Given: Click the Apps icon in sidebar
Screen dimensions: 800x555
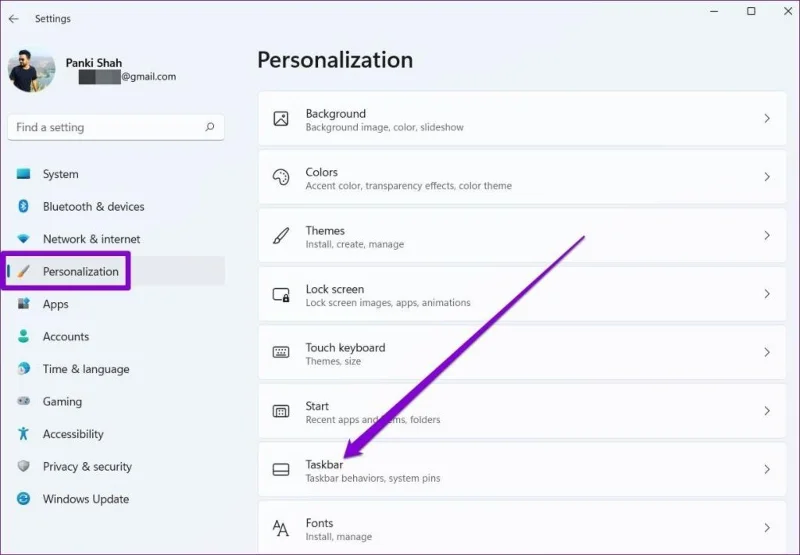Looking at the screenshot, I should click(23, 304).
